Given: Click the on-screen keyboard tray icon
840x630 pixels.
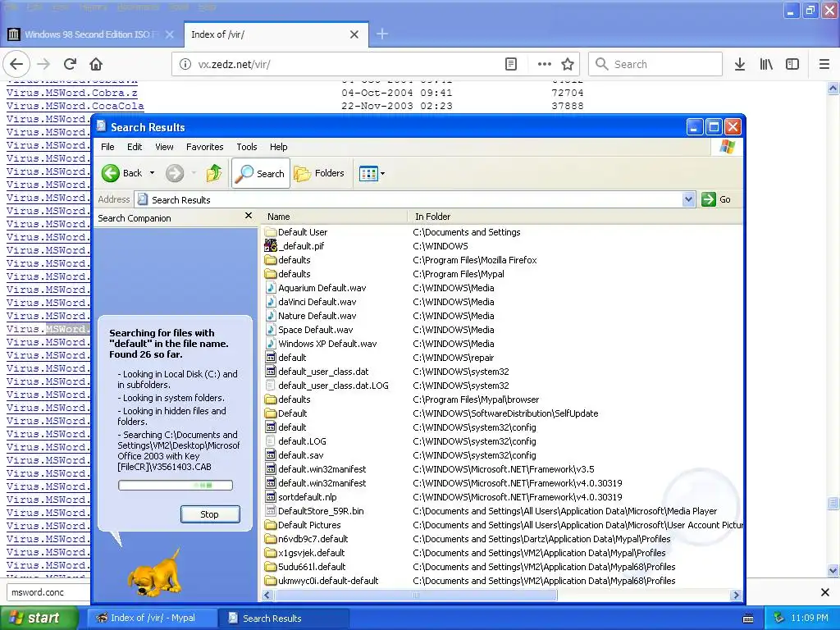Looking at the screenshot, I should point(748,619).
